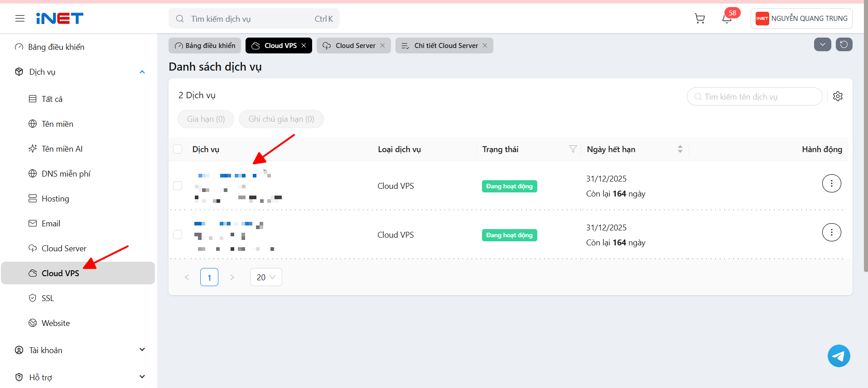
Task: Open the tab list dropdown arrow
Action: pyautogui.click(x=823, y=44)
